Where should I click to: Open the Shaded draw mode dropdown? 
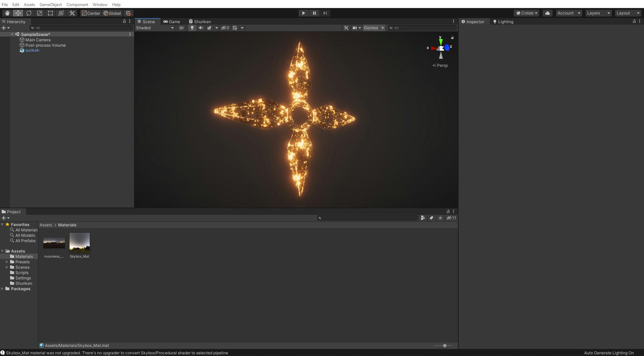(155, 28)
